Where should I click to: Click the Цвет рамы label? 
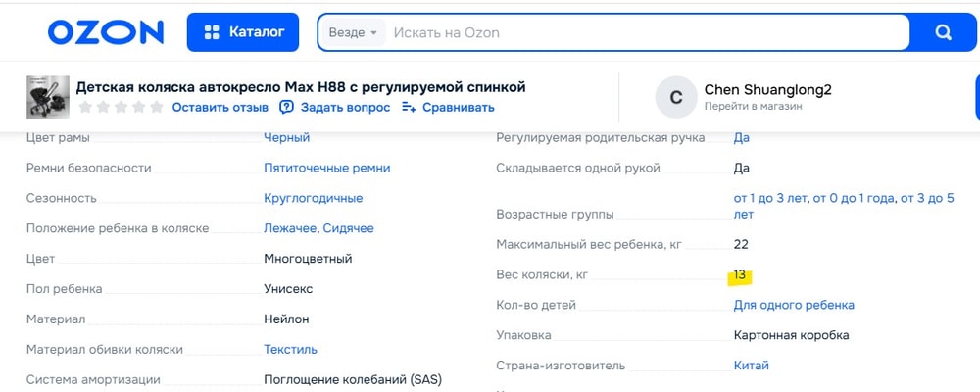point(58,137)
